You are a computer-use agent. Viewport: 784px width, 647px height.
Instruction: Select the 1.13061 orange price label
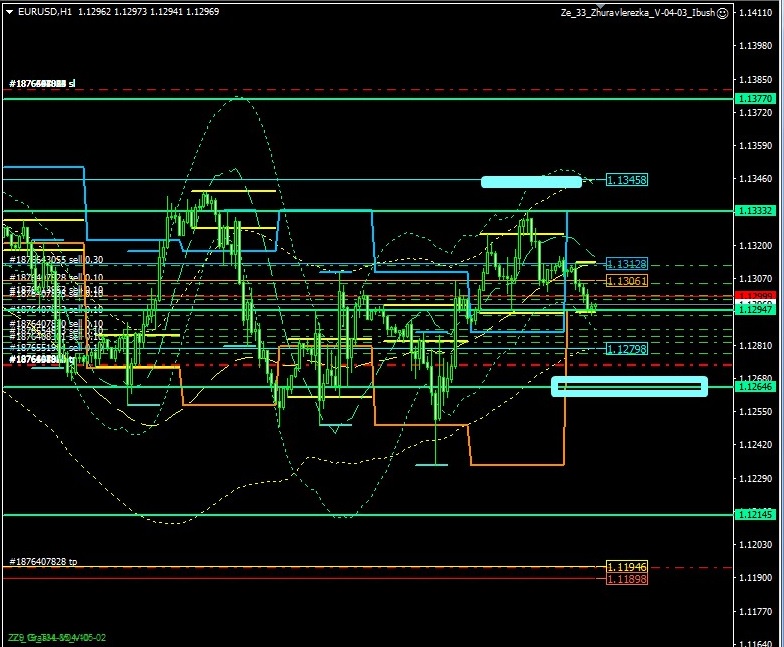click(627, 282)
